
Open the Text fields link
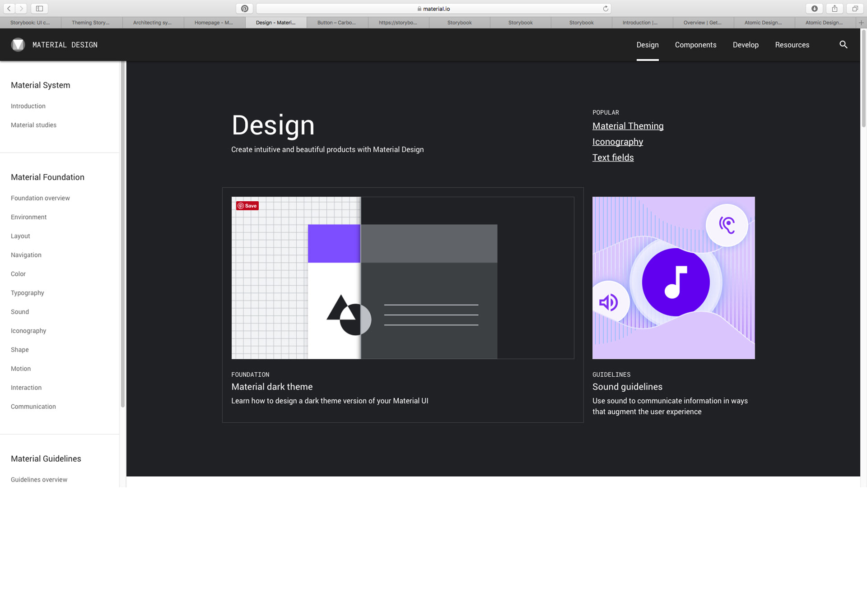click(x=613, y=157)
